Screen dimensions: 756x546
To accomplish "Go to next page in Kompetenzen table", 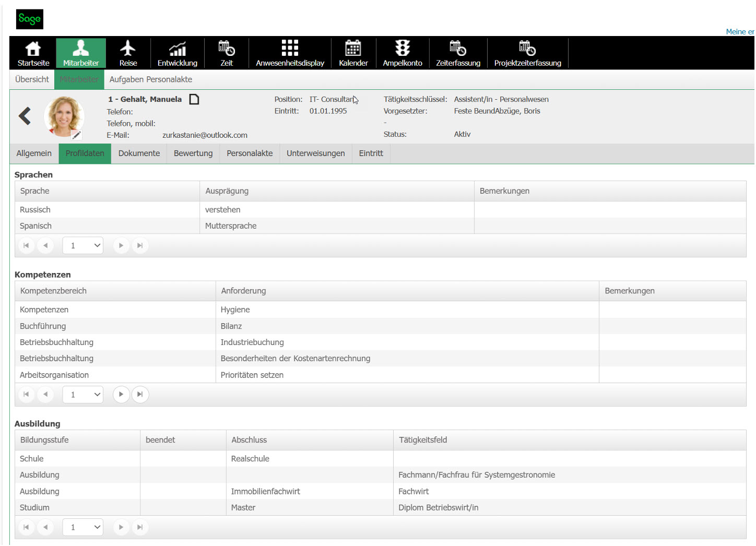I will coord(121,395).
